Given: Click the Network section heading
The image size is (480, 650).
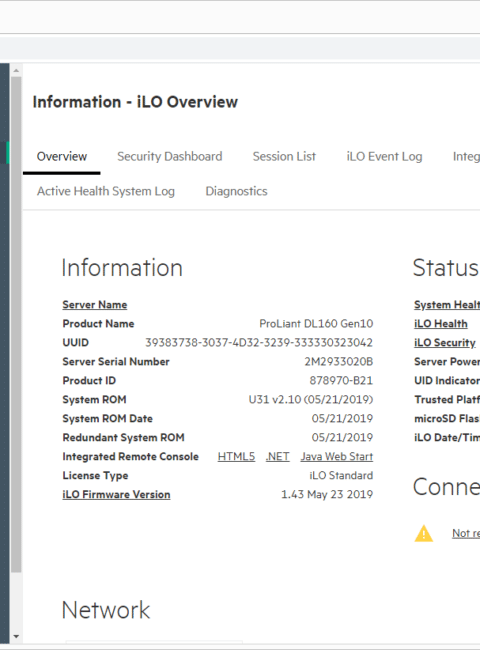Looking at the screenshot, I should tap(106, 610).
